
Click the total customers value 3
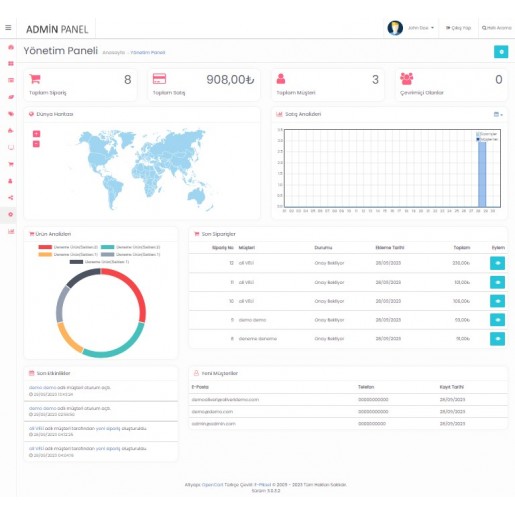point(375,80)
